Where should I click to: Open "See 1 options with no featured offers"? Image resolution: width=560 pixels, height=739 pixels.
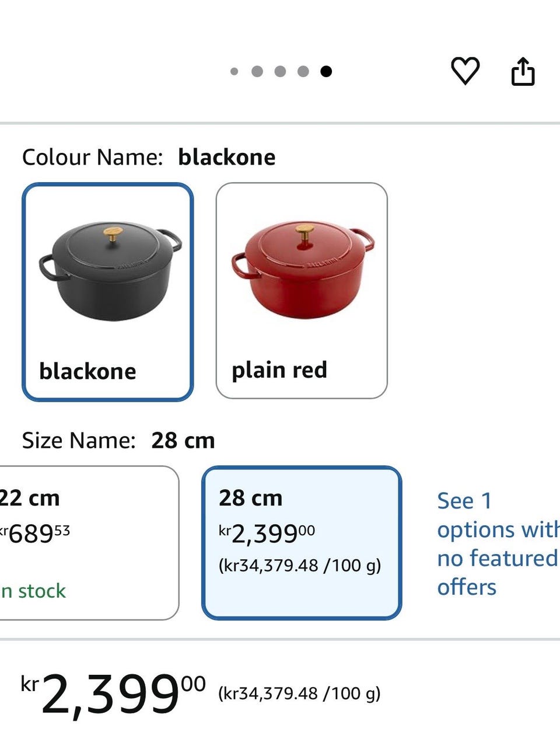click(496, 543)
